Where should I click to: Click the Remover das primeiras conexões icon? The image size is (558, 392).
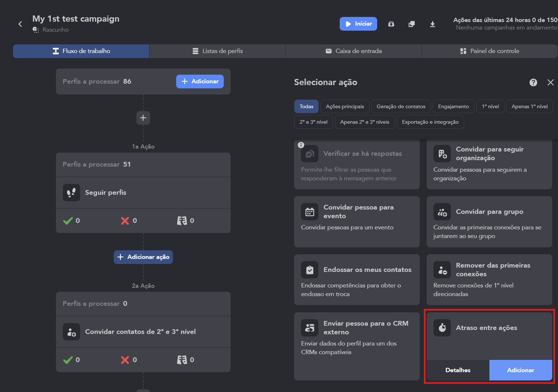pyautogui.click(x=442, y=270)
